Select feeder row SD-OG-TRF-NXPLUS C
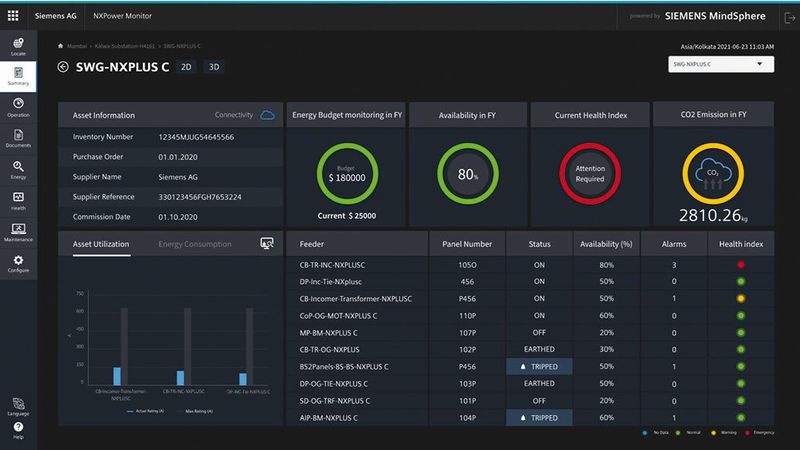The image size is (800, 450). 530,401
